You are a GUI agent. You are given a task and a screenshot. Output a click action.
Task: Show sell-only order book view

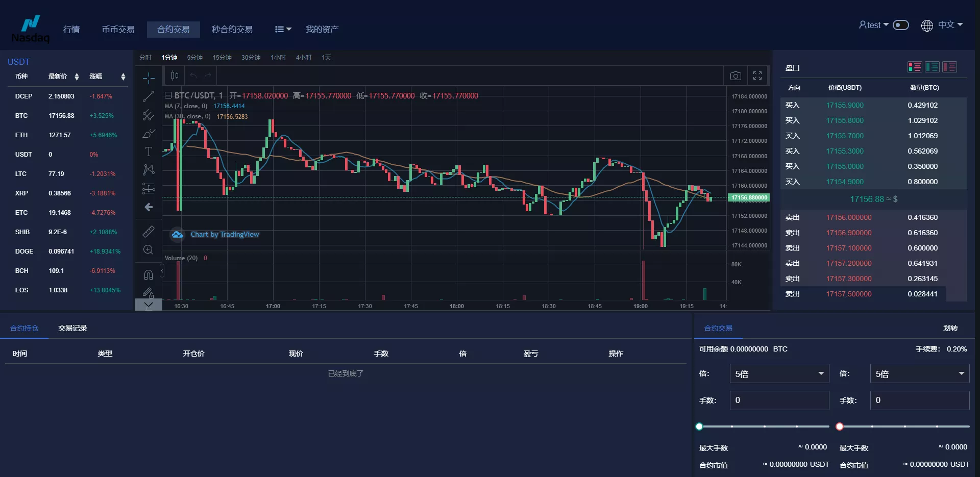click(x=949, y=67)
